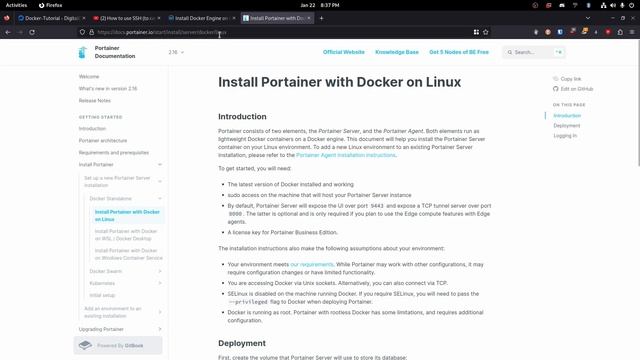
Task: Expand the Upgrading Portainer section arrow
Action: 160,329
